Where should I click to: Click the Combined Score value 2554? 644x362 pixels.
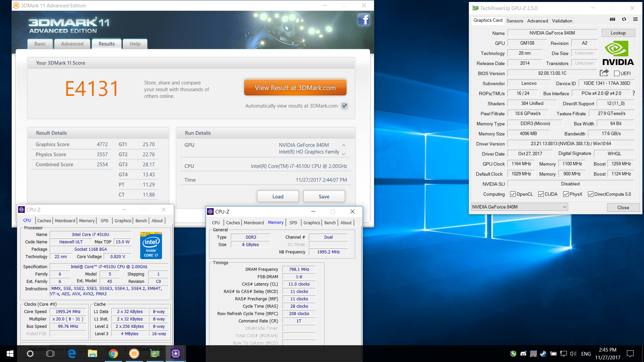pyautogui.click(x=102, y=165)
